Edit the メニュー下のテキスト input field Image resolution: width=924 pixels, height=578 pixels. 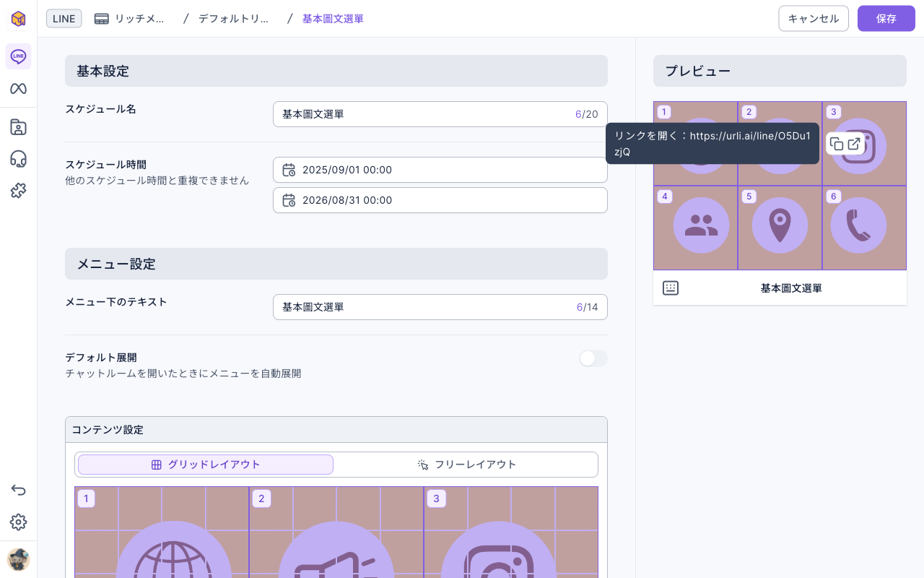pos(440,307)
